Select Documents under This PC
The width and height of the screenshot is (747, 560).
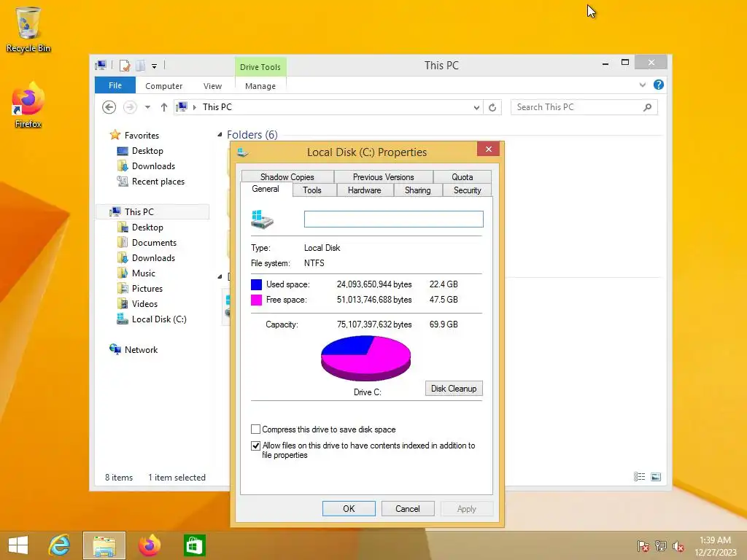[x=147, y=242]
